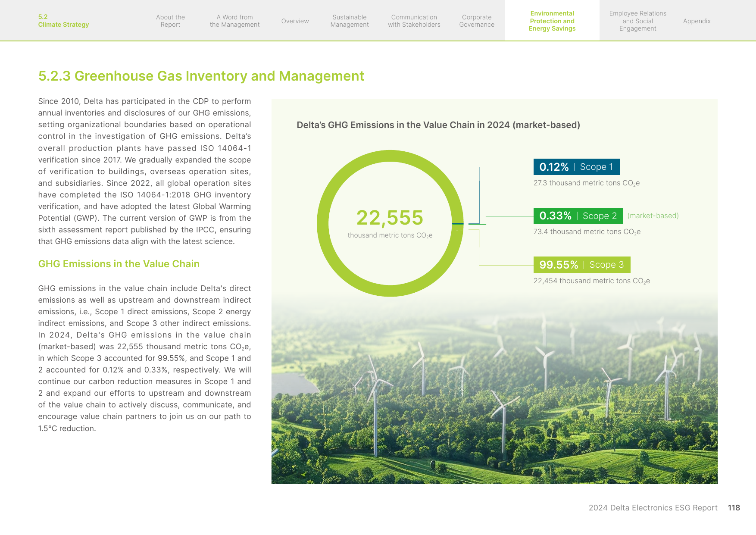This screenshot has width=756, height=535.
Task: Click the 22,555 total in the donut chart
Action: click(390, 218)
